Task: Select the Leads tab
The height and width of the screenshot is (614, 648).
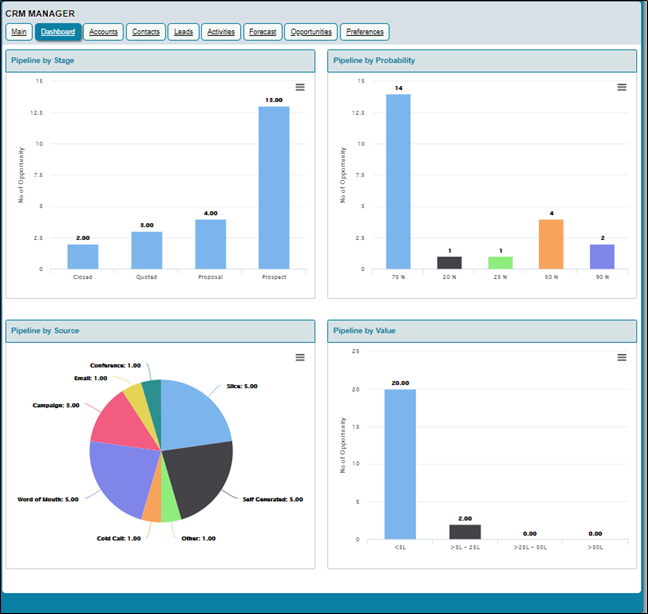Action: click(183, 32)
